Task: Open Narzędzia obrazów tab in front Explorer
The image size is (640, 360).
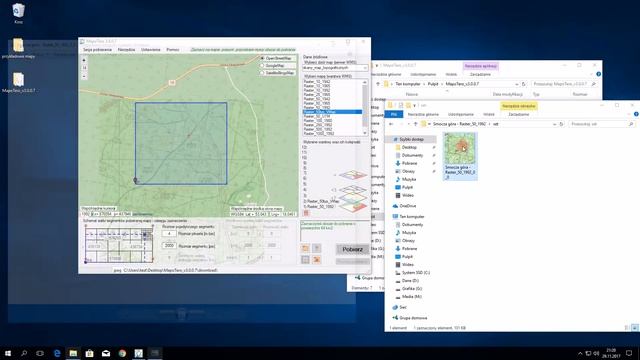Action: 518,106
